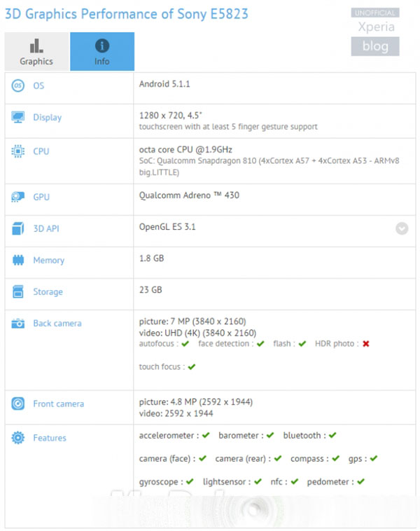Click the gps green checkmark

(x=373, y=459)
